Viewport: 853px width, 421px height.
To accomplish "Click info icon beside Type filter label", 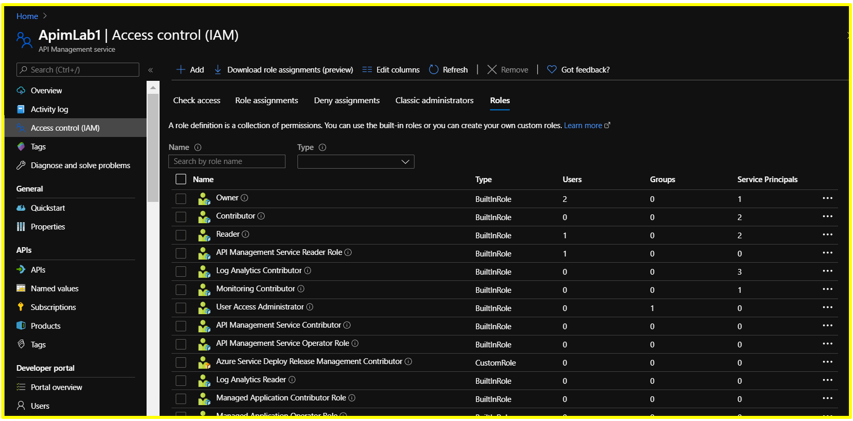I will (322, 147).
